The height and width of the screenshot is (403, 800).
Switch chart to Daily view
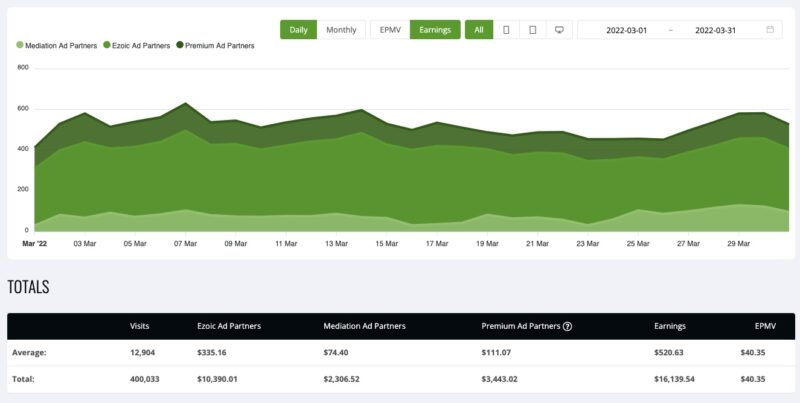[x=298, y=30]
